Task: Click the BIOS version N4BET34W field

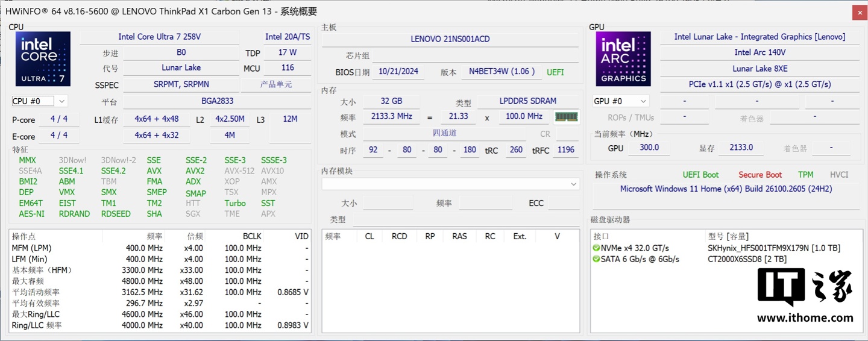Action: [x=502, y=72]
